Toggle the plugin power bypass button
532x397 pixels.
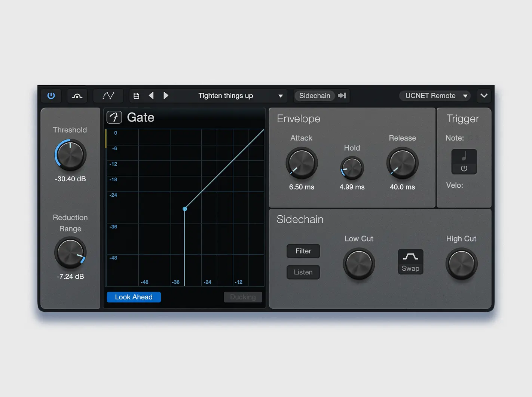51,96
